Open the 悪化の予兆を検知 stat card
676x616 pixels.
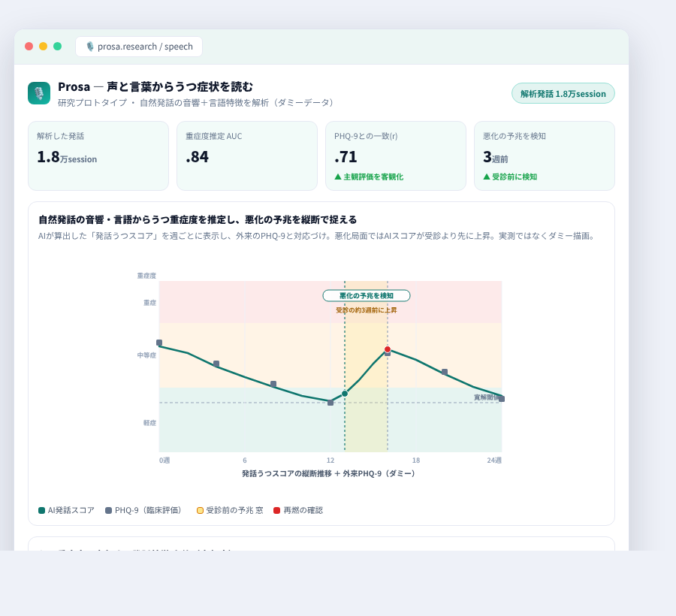click(x=545, y=156)
